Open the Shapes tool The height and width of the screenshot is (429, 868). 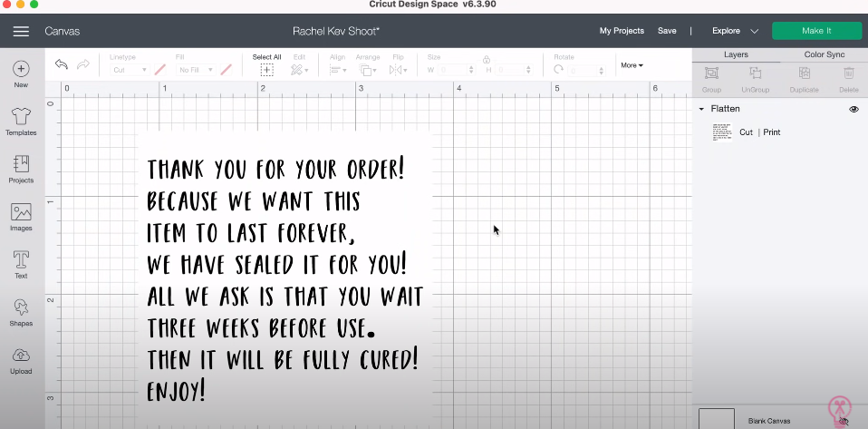click(21, 307)
